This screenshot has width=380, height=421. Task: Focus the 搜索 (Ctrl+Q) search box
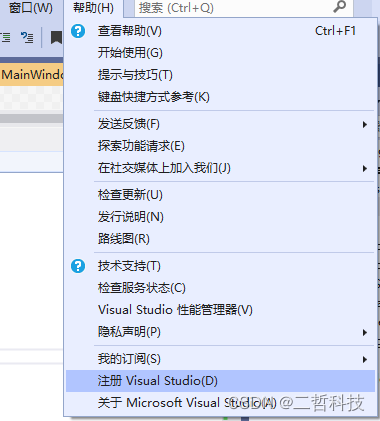(x=243, y=8)
